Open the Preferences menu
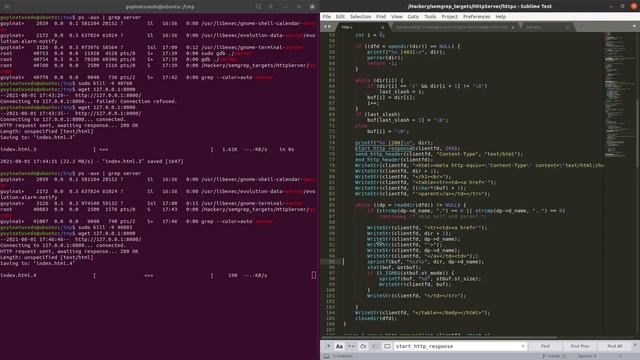 (476, 17)
